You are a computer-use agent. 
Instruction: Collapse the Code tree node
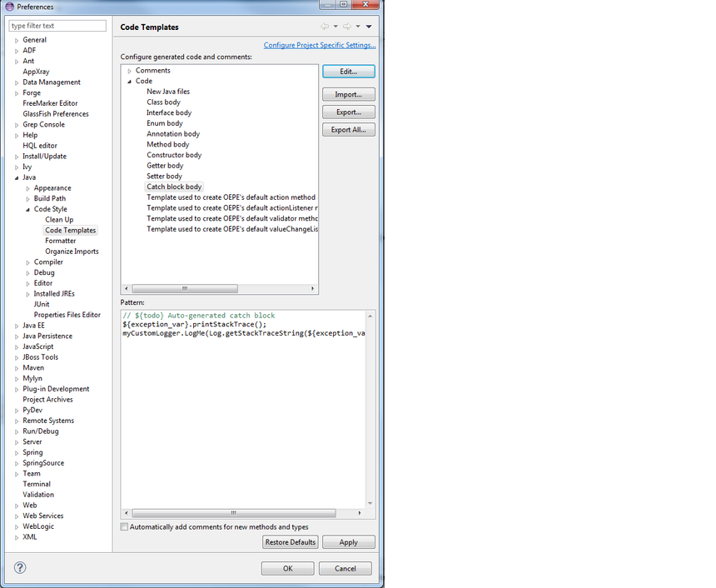130,82
